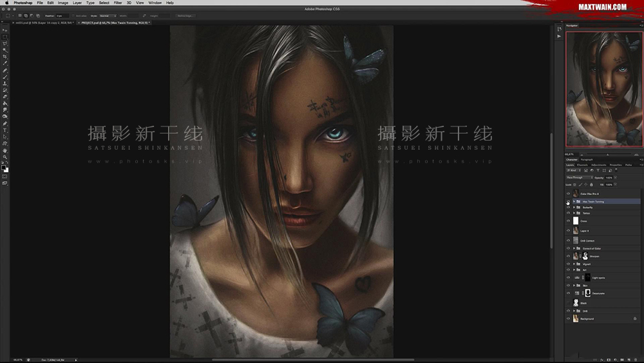Image resolution: width=644 pixels, height=363 pixels.
Task: Hide the Layer 4 layer
Action: pyautogui.click(x=569, y=231)
